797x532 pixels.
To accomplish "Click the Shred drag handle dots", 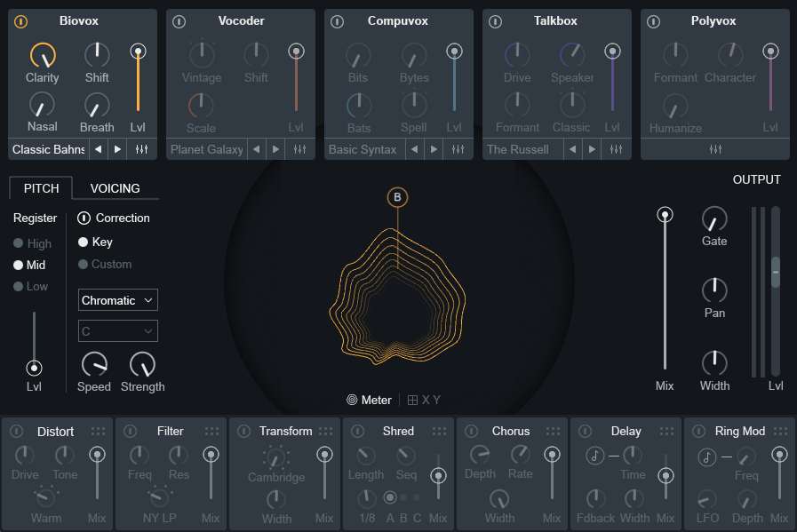I will pos(440,432).
